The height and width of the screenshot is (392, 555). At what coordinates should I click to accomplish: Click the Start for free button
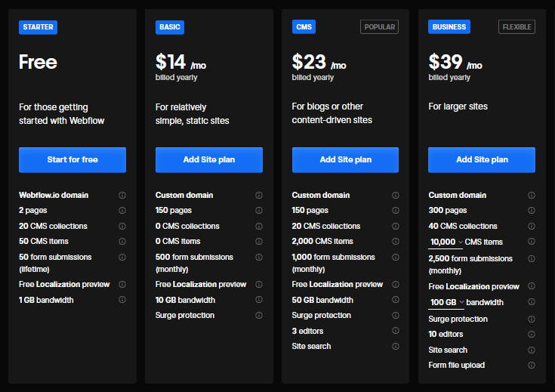pos(72,159)
